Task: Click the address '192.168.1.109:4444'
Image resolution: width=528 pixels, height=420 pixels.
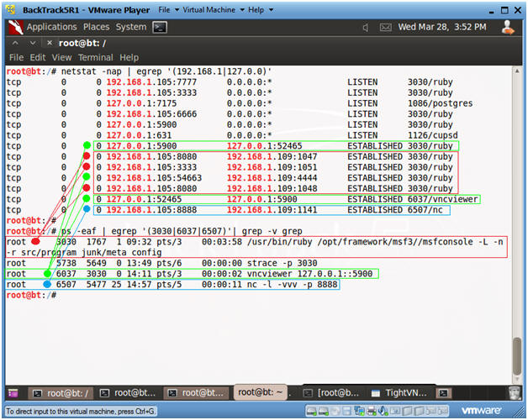Action: pyautogui.click(x=272, y=178)
